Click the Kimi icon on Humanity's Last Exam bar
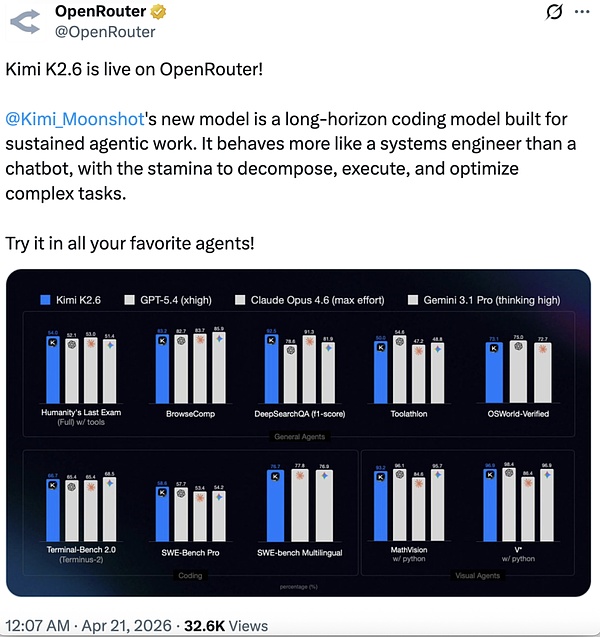 (53, 342)
